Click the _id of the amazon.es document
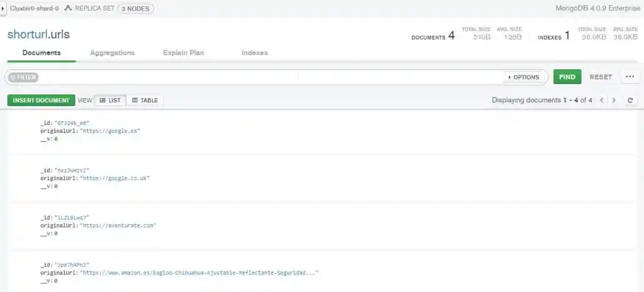 click(72, 265)
